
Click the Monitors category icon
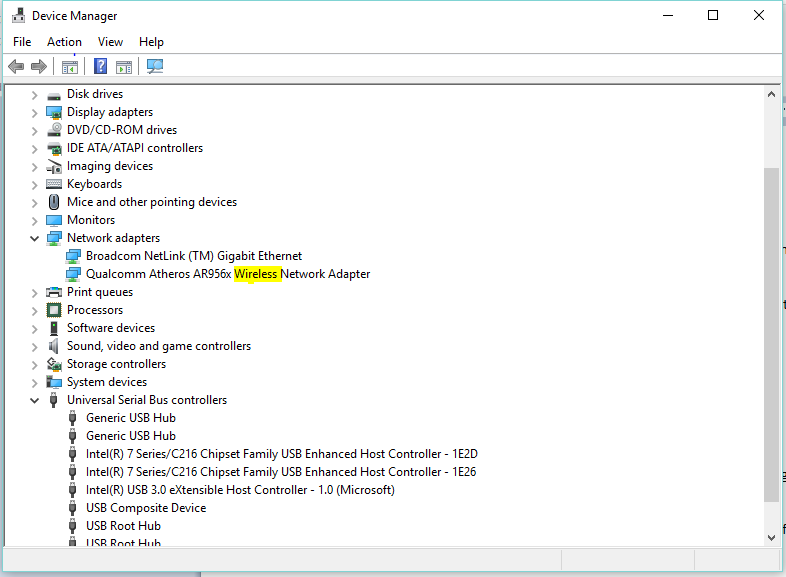[54, 220]
